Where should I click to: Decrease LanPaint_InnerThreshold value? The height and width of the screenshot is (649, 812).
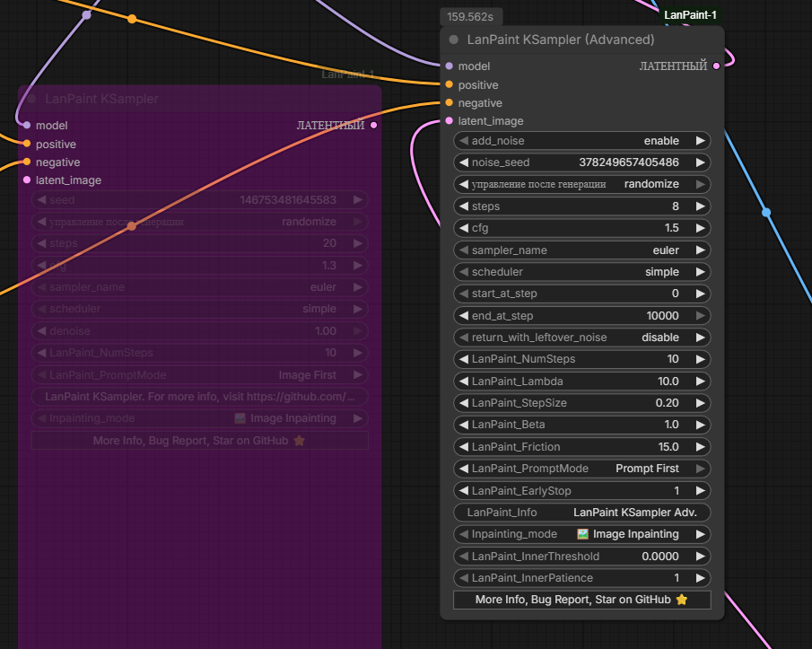click(x=464, y=557)
